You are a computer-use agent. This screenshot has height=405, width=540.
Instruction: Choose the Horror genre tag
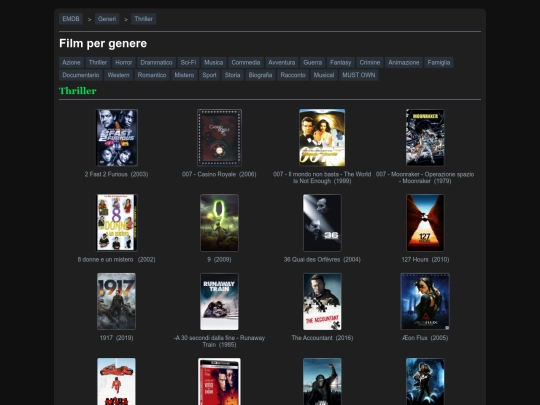tap(124, 63)
